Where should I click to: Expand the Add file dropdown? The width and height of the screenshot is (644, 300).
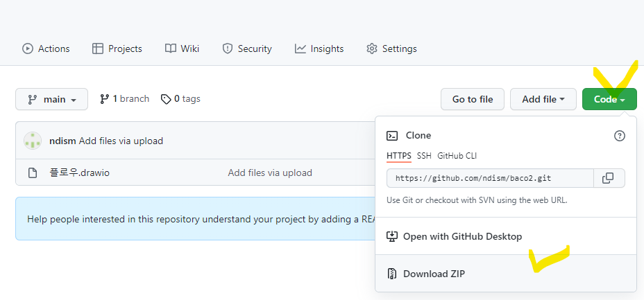543,99
